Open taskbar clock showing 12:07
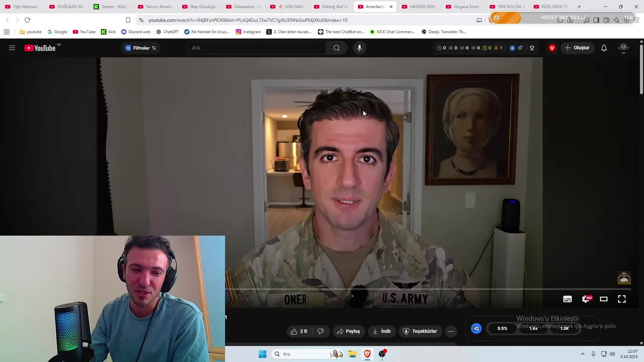The width and height of the screenshot is (644, 362). tap(629, 354)
